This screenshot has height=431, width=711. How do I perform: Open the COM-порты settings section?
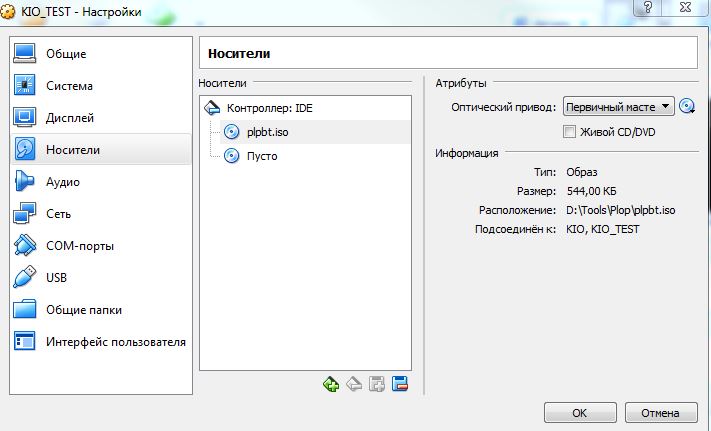pyautogui.click(x=79, y=246)
